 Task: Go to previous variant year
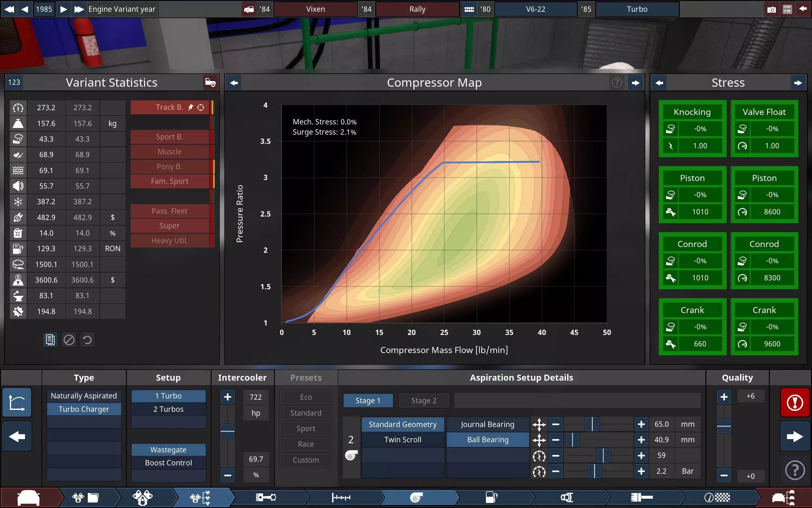pos(25,10)
